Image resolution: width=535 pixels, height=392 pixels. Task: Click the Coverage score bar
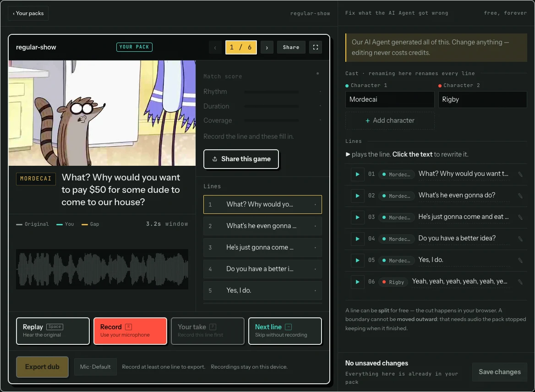[272, 120]
